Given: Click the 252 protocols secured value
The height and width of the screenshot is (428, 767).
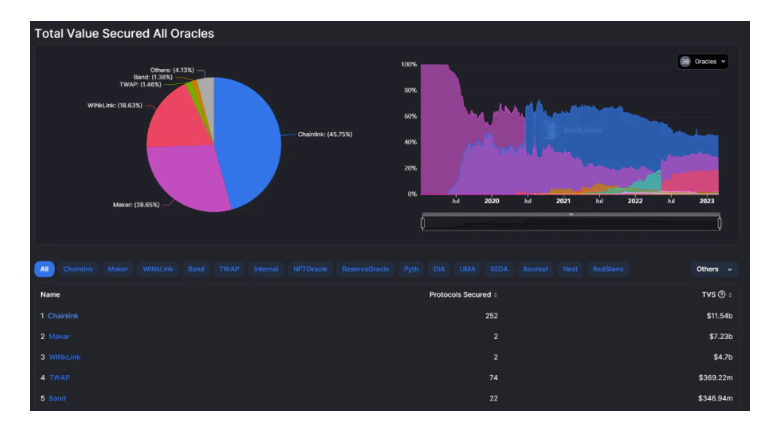Looking at the screenshot, I should pos(492,316).
